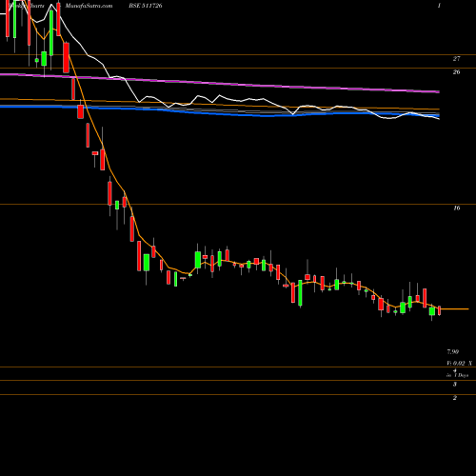This screenshot has width=476, height=476.
Task: Click the V: 0.02 X volume text
Action: click(459, 363)
